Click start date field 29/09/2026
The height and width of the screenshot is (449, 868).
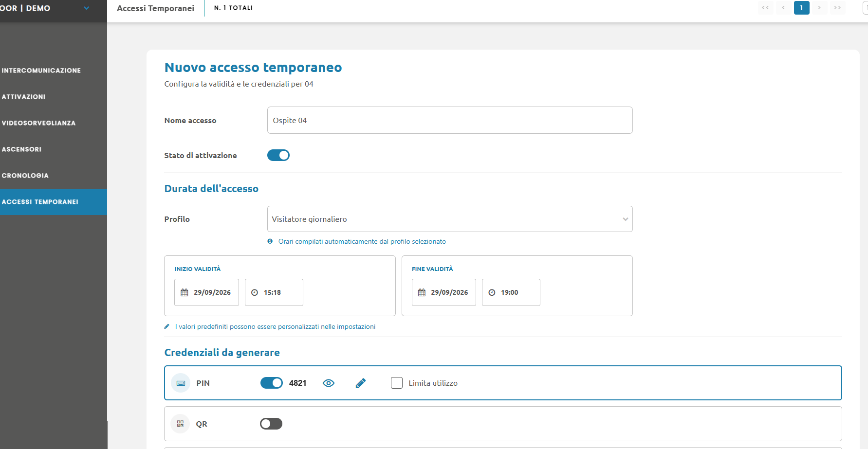206,292
